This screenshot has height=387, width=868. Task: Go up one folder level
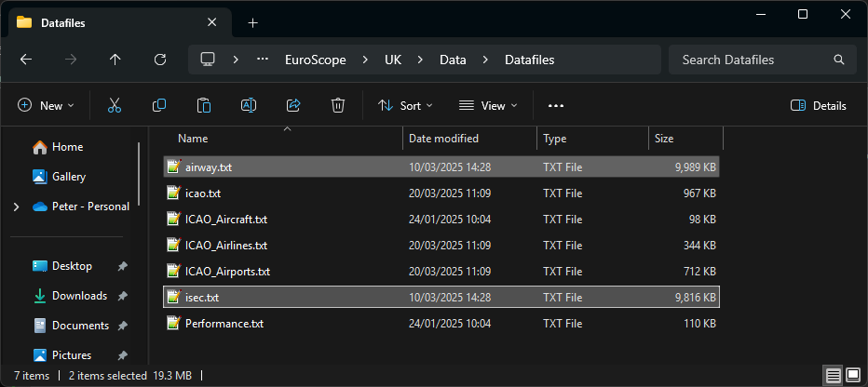point(115,60)
